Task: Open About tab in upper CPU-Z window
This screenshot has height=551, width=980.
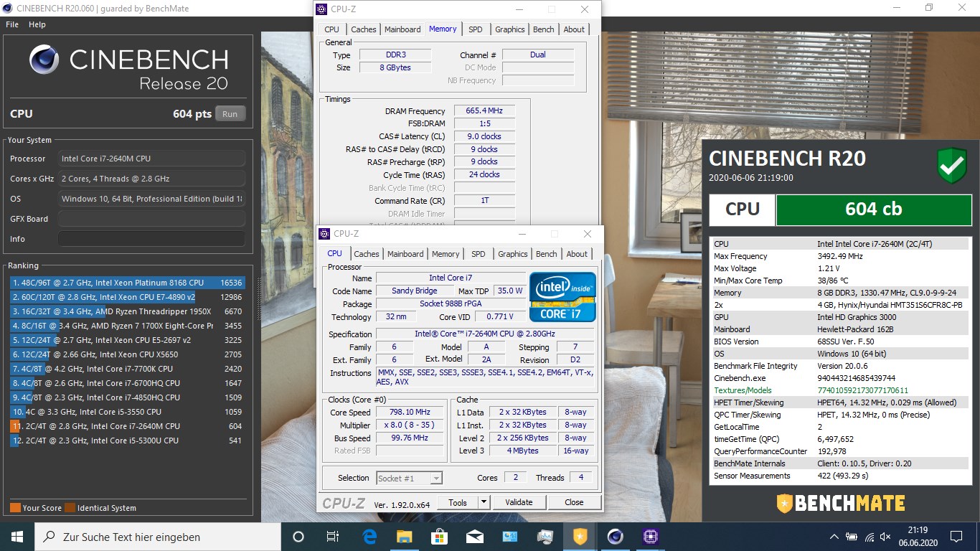Action: pos(574,29)
